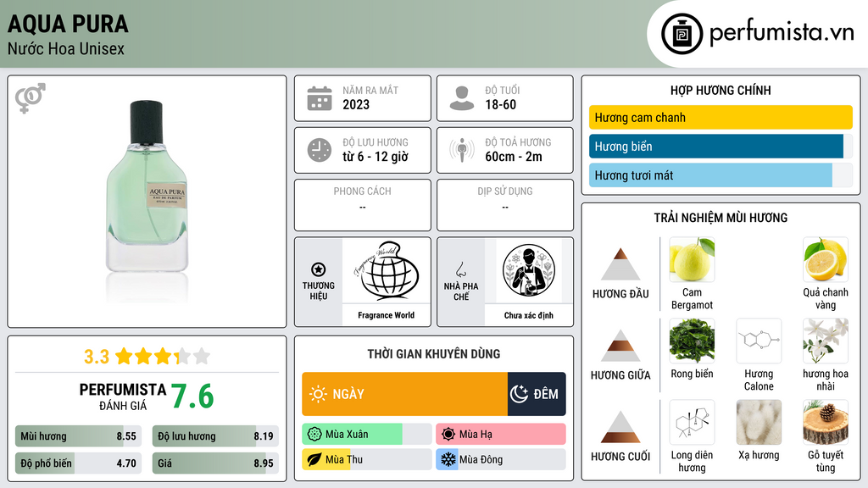This screenshot has height=488, width=868.
Task: Click the sillage person icon beside Độ toả hương
Action: tap(462, 150)
